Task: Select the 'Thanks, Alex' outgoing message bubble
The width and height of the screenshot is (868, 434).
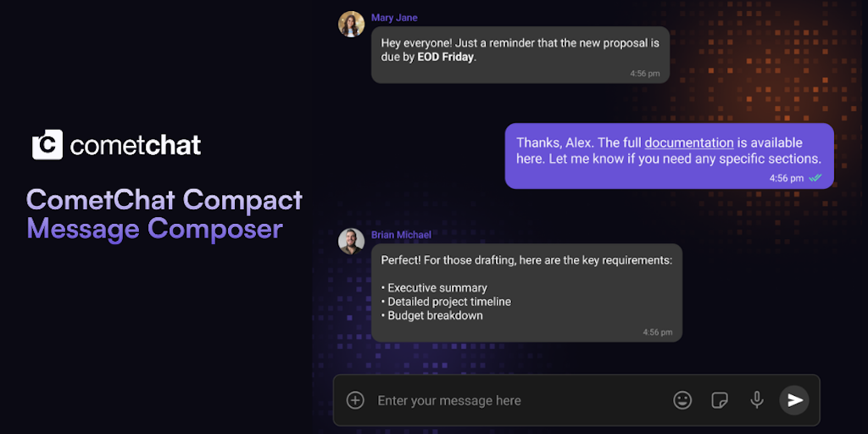Action: pyautogui.click(x=669, y=155)
